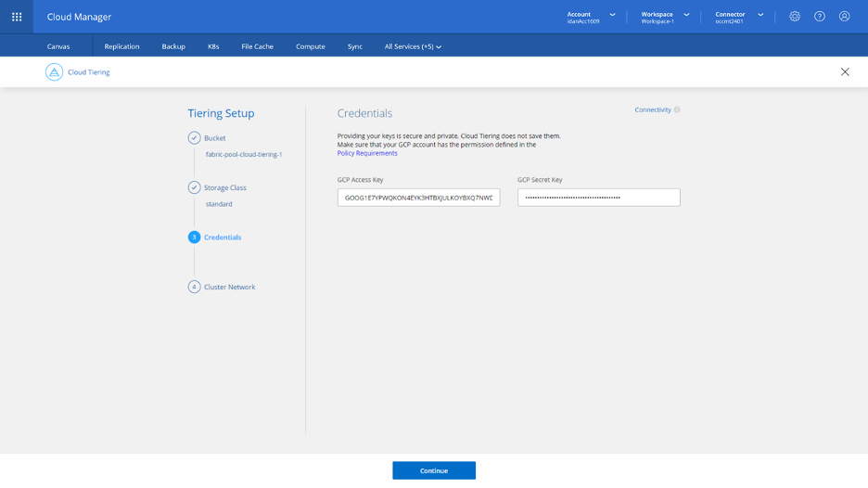Click the GCP Access Key field

pos(418,198)
